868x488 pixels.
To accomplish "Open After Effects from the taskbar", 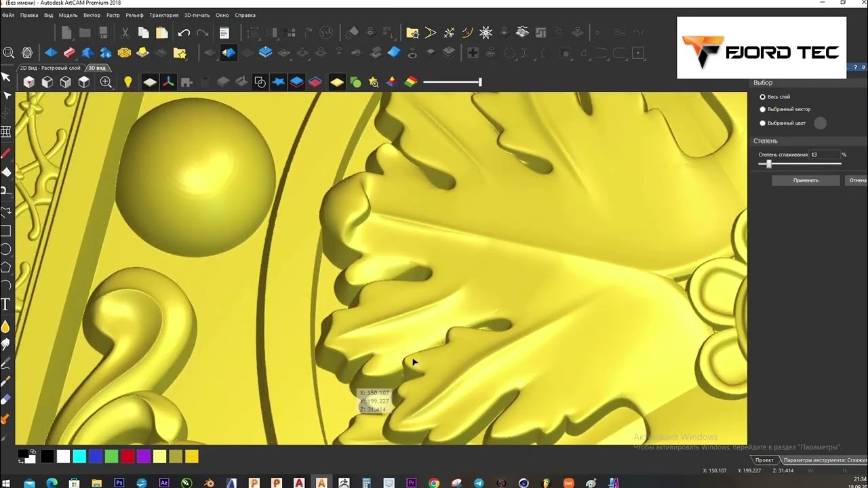I will pyautogui.click(x=164, y=483).
